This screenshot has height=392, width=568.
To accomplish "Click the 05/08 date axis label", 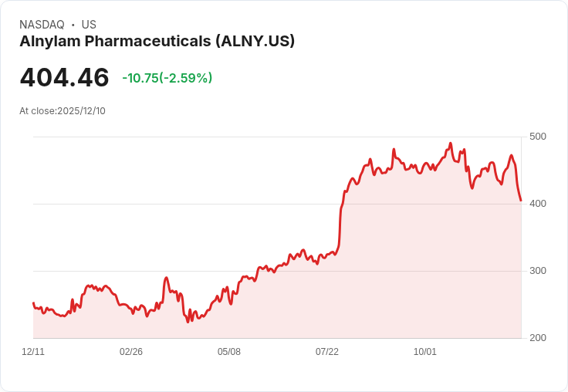I will tap(229, 352).
